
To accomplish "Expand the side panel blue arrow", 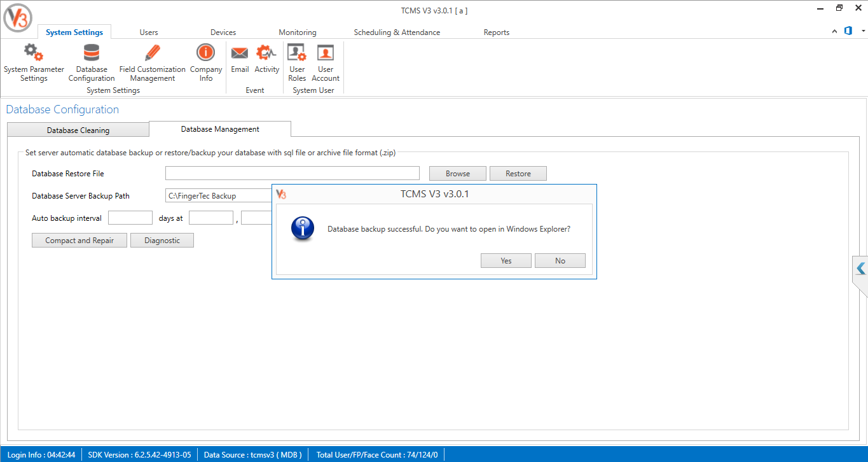I will pyautogui.click(x=860, y=269).
